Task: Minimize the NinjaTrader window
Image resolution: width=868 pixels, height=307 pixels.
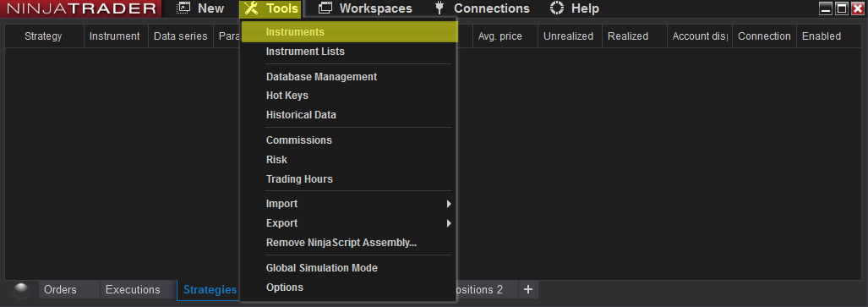Action: pyautogui.click(x=827, y=8)
